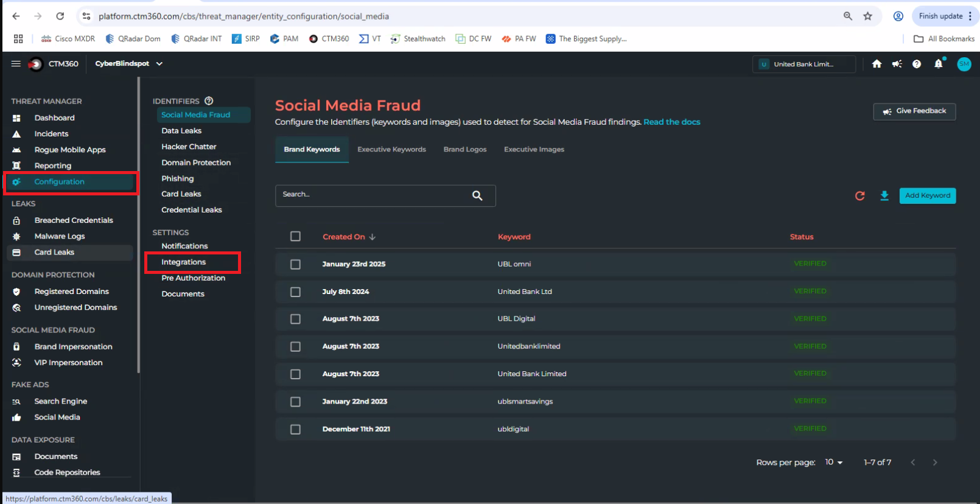This screenshot has width=980, height=504.
Task: Open Hacker Chatter identifier
Action: tap(189, 147)
